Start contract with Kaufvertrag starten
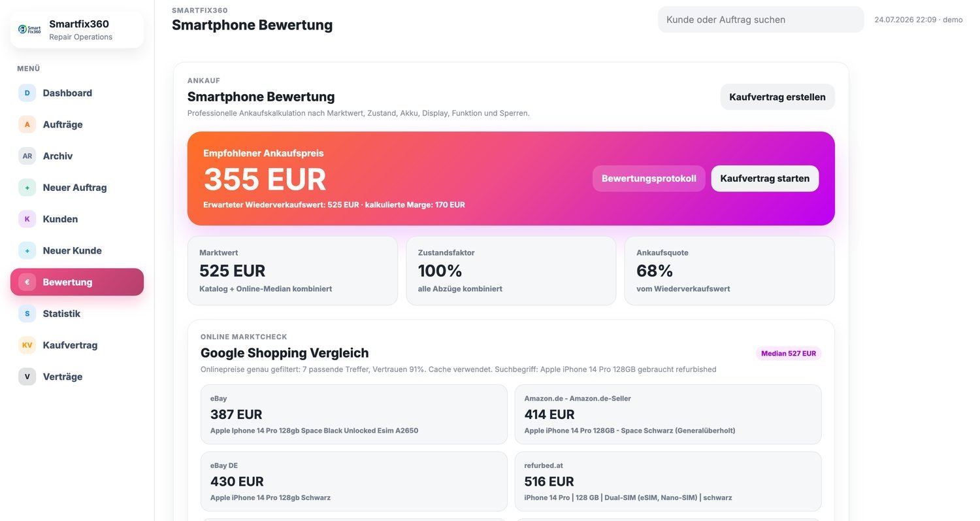This screenshot has height=521, width=980. tap(764, 178)
